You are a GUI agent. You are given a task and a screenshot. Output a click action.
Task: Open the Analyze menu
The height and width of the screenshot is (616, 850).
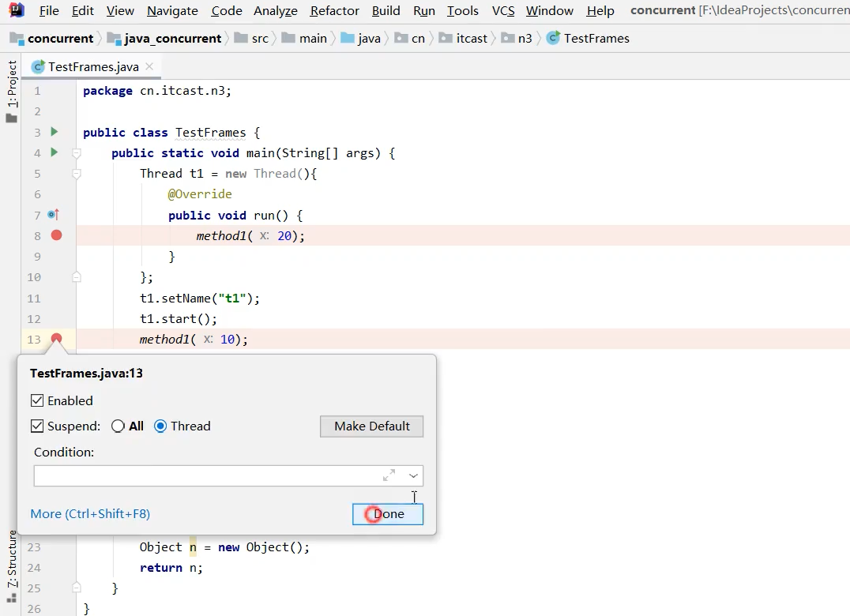click(x=276, y=10)
